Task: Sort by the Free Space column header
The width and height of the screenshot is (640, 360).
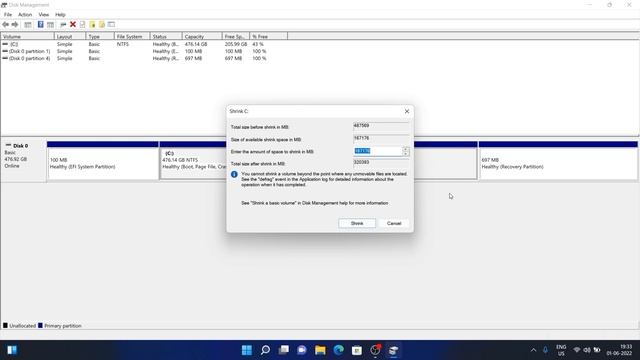Action: 236,37
